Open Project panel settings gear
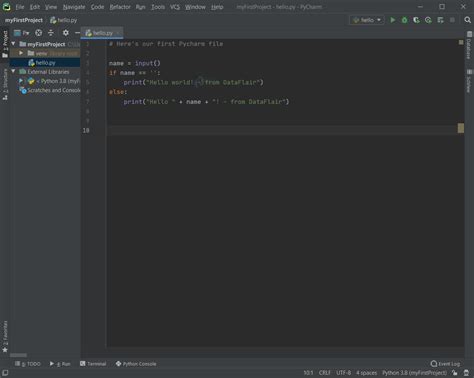This screenshot has width=474, height=378. click(x=66, y=33)
